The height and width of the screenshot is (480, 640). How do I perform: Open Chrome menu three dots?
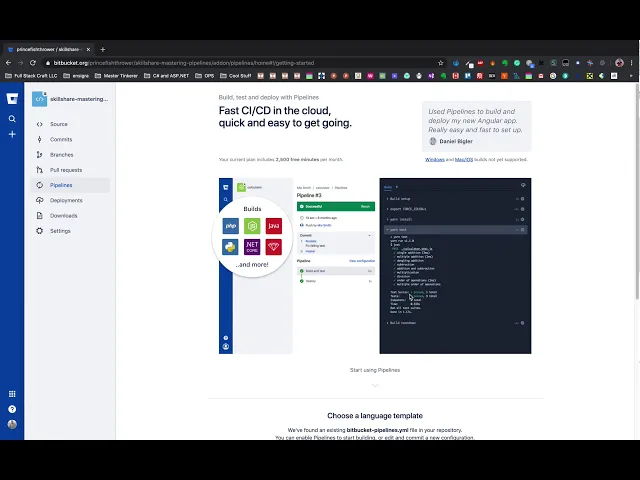[x=631, y=63]
